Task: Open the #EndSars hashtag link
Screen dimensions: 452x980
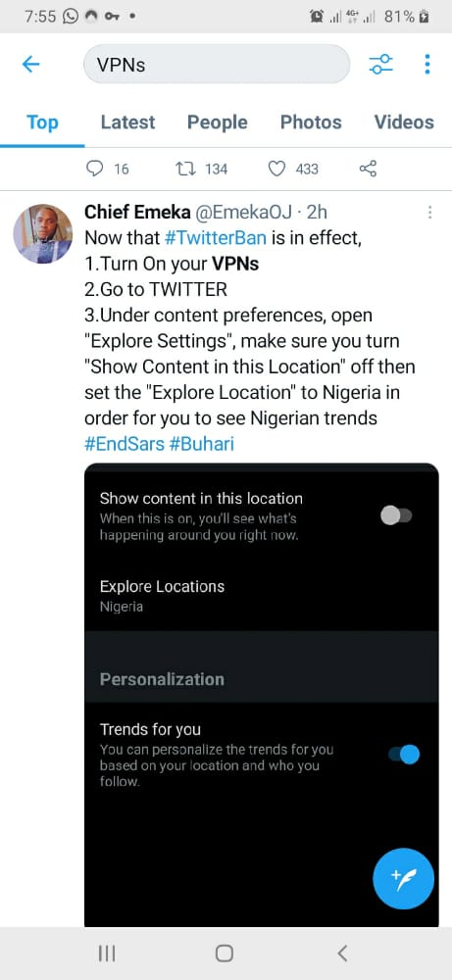Action: click(x=124, y=444)
